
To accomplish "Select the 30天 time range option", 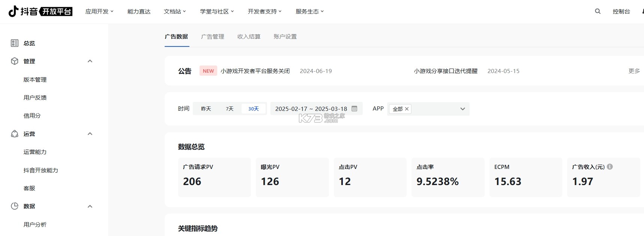I will click(x=254, y=109).
